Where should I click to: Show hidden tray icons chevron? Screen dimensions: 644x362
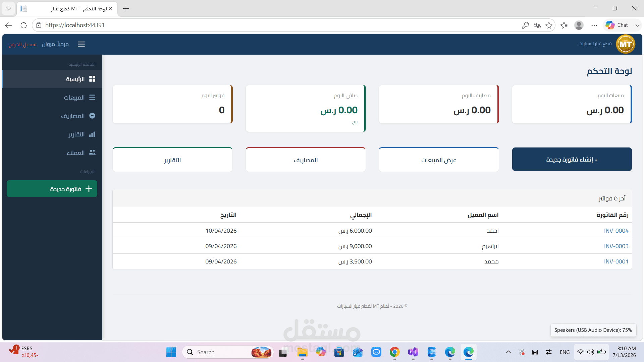tap(508, 352)
